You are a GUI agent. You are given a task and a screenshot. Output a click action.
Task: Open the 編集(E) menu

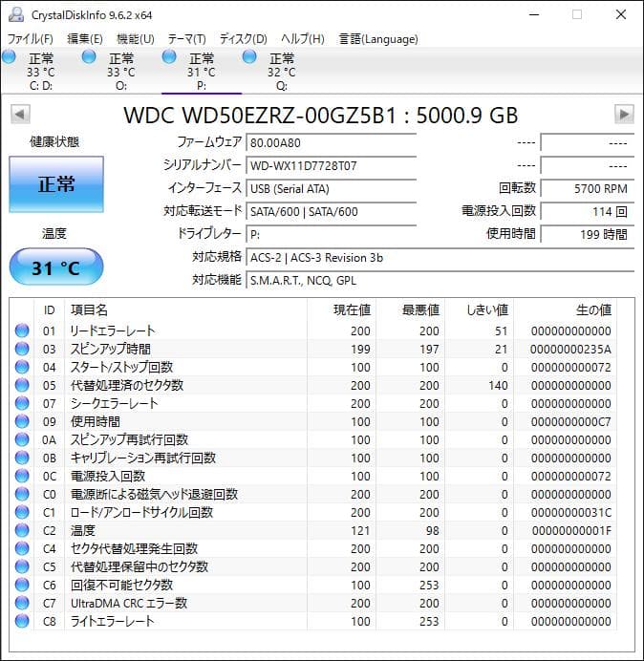85,39
